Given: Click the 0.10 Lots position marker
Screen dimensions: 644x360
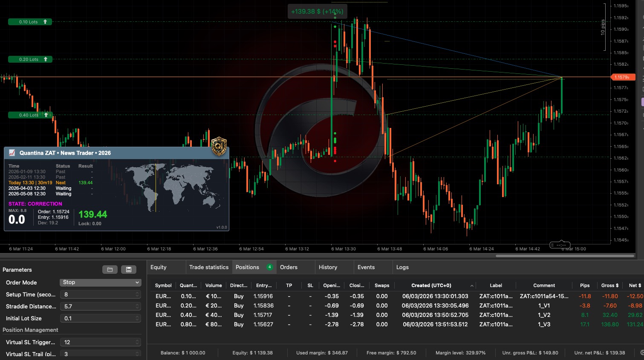Looking at the screenshot, I should coord(30,22).
